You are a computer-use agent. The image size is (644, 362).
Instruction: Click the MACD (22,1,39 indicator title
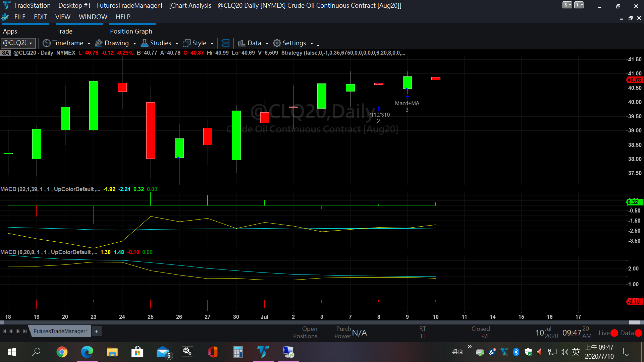50,189
